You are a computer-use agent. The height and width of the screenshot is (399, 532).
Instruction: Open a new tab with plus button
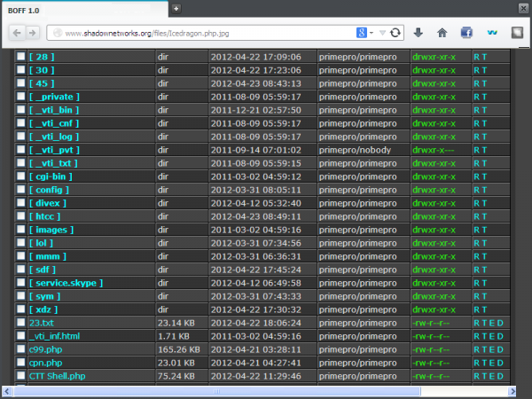click(x=176, y=9)
